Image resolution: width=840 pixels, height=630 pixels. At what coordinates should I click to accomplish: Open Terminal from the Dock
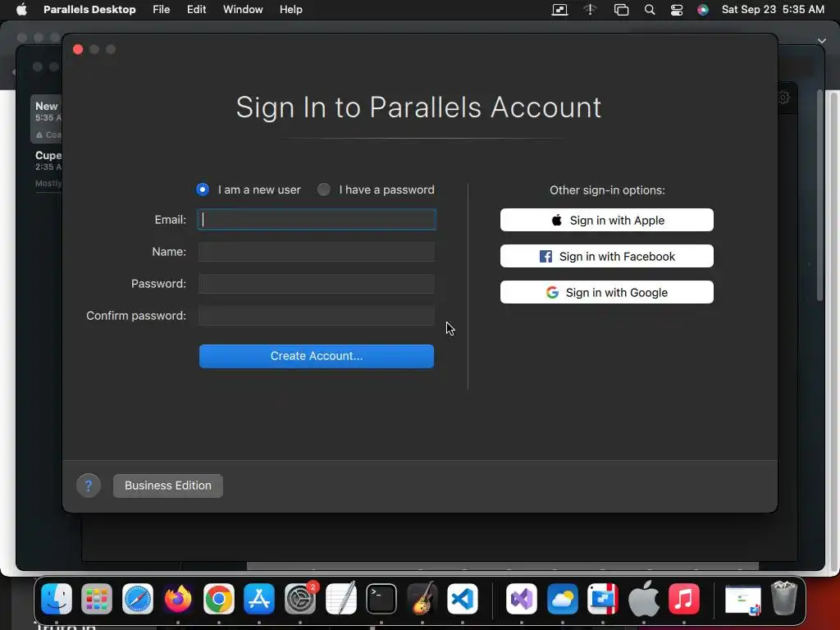[x=381, y=598]
